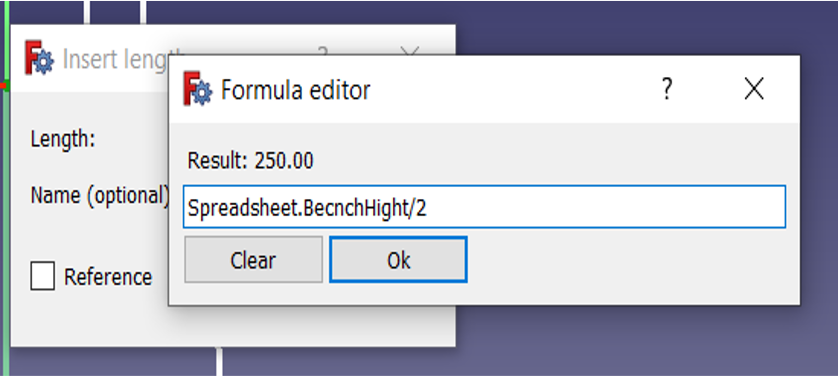Select the green vertical sketch line
This screenshot has width=838, height=376.
(x=6, y=214)
